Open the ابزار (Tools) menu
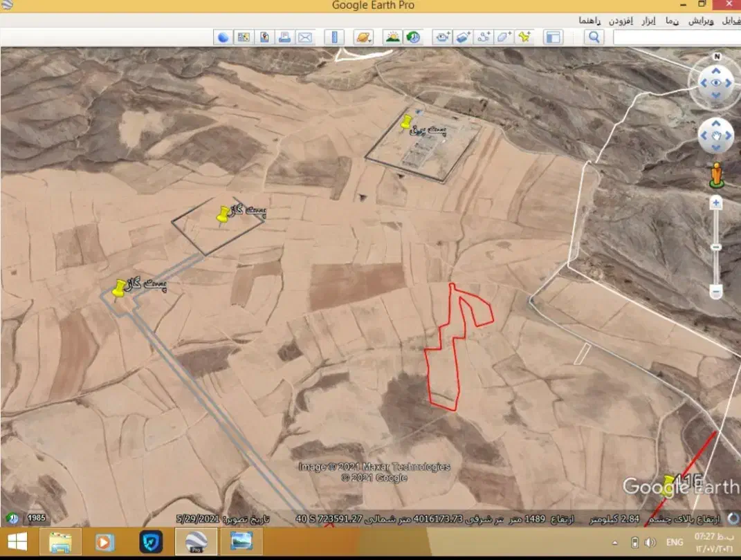 pyautogui.click(x=648, y=21)
